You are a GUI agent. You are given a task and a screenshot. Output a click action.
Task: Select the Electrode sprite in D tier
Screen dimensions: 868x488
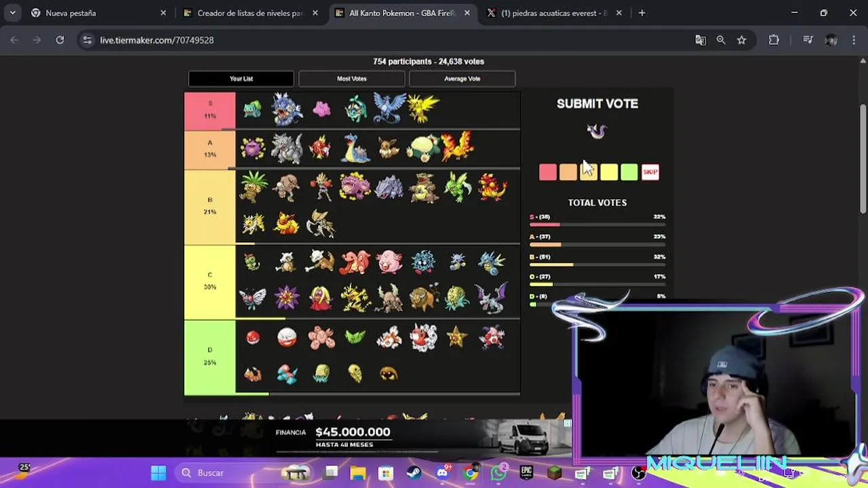coord(287,337)
